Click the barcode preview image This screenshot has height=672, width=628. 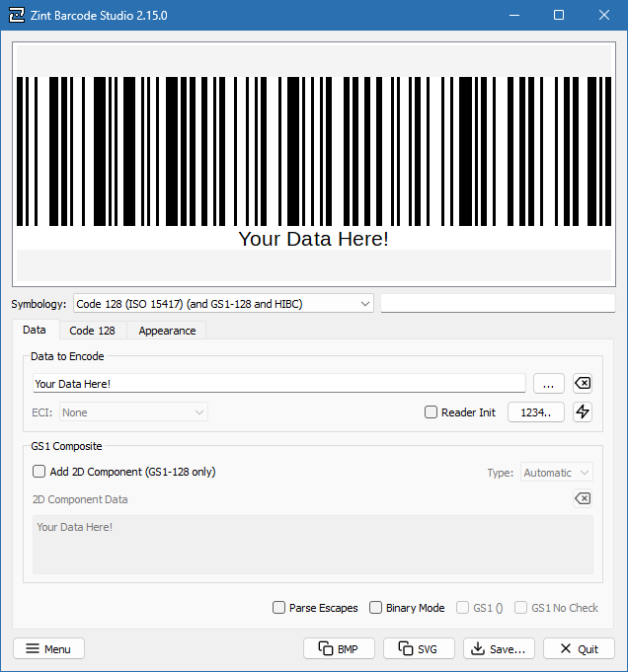tap(314, 164)
